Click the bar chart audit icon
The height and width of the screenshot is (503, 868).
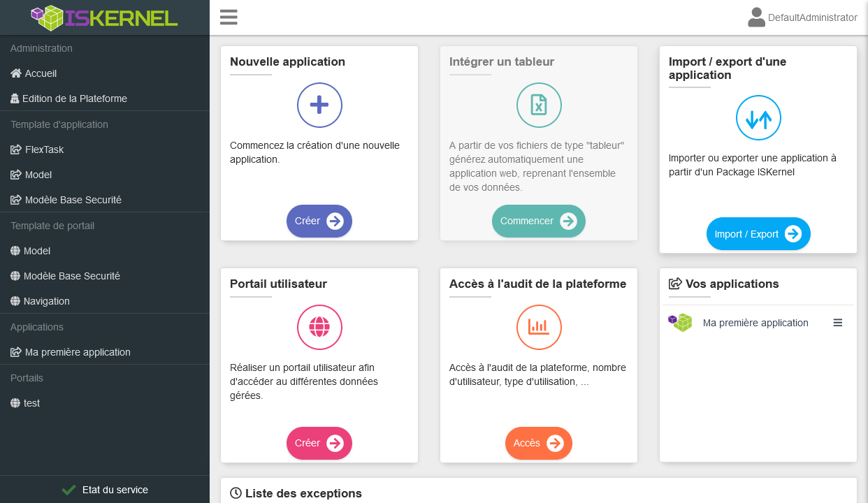(x=539, y=327)
